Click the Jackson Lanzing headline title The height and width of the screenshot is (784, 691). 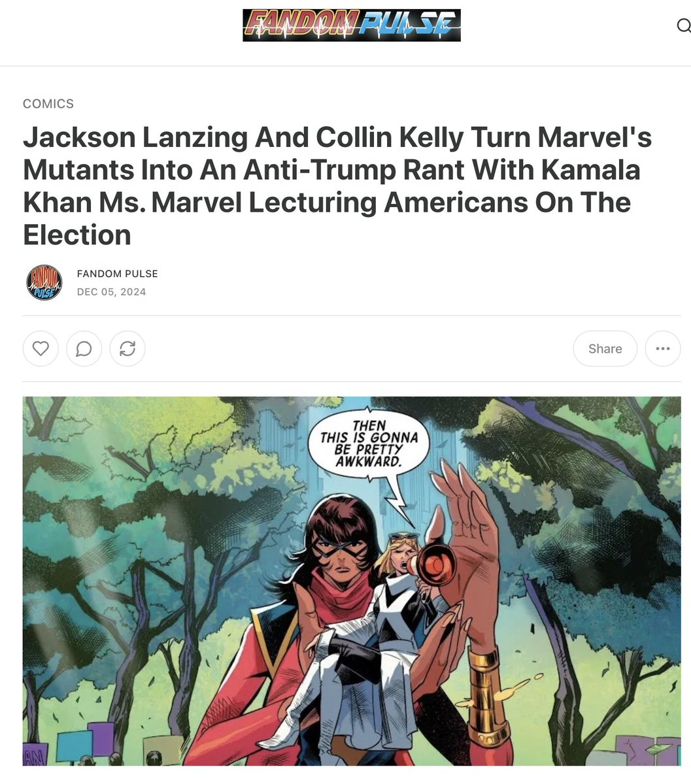point(338,186)
